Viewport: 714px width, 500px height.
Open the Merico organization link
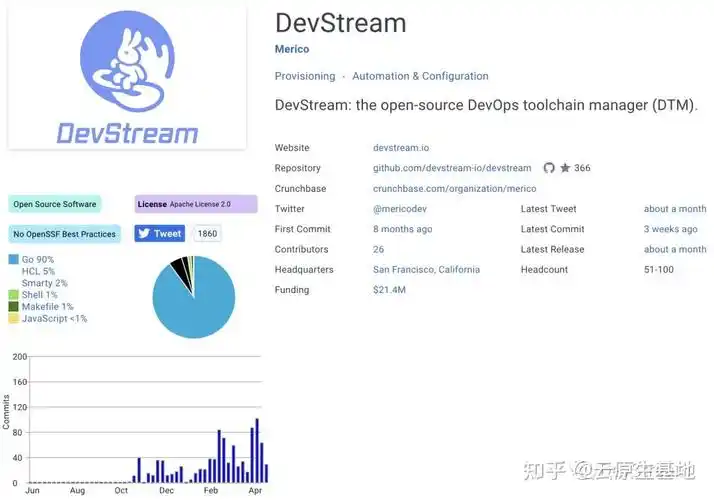click(292, 49)
